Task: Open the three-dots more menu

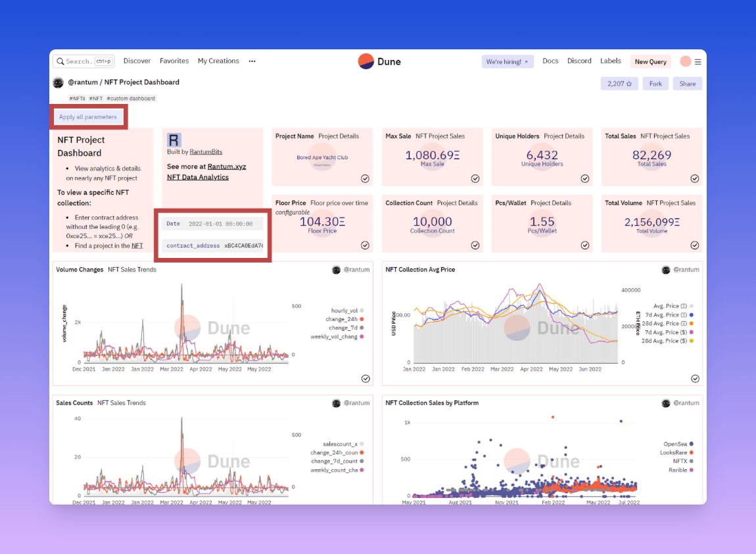Action: point(252,61)
